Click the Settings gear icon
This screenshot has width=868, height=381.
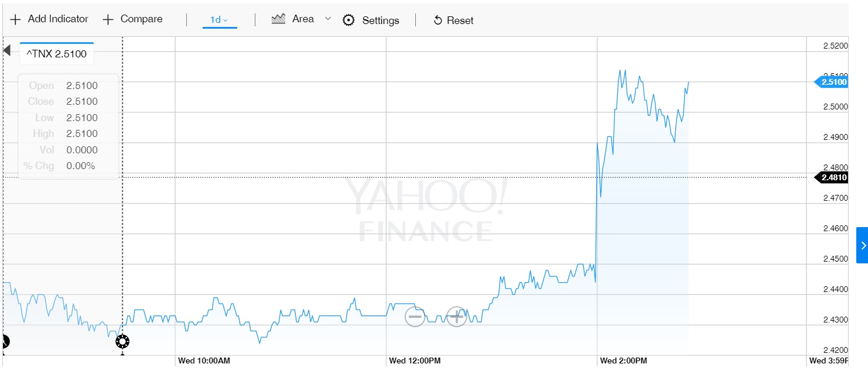click(348, 20)
